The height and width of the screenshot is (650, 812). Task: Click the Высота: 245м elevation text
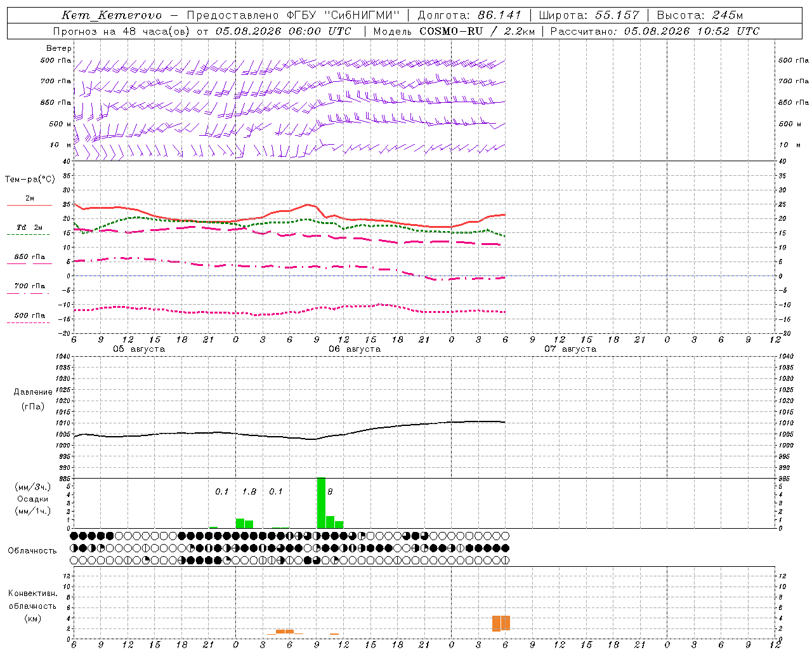point(700,15)
